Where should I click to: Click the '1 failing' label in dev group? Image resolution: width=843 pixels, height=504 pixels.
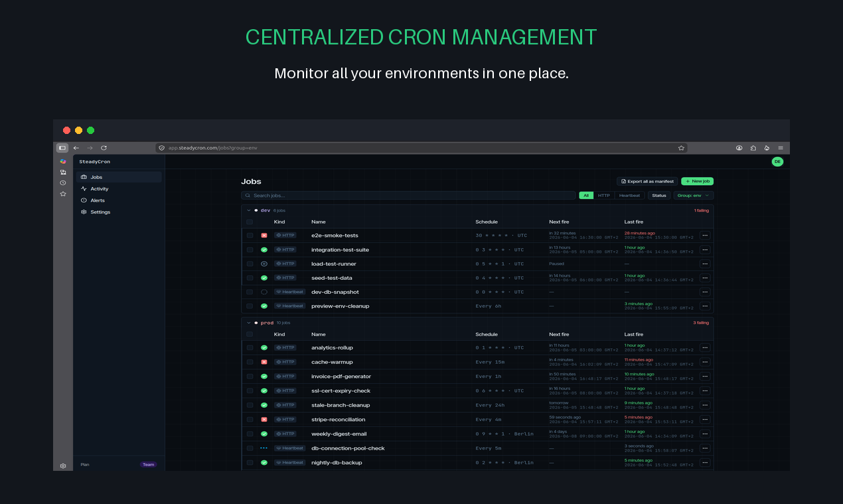click(702, 210)
